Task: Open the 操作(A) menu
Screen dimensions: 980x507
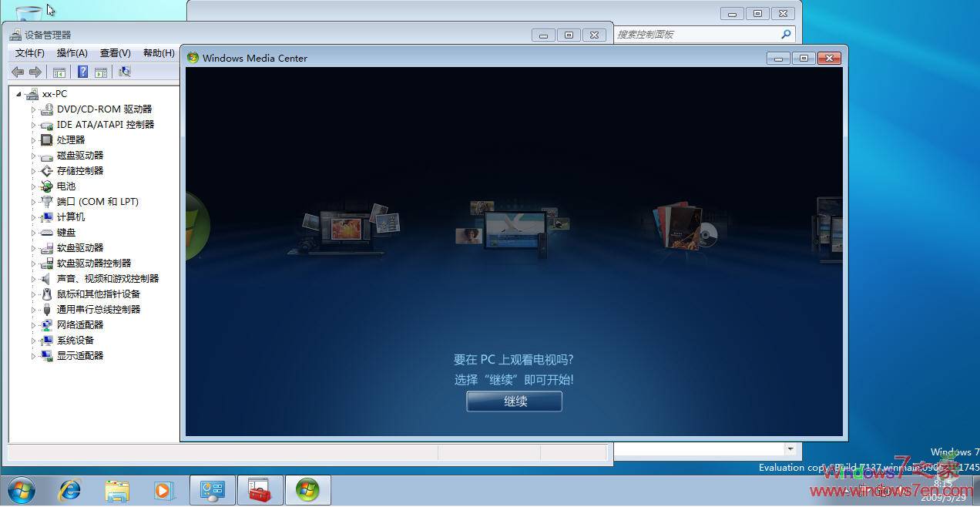Action: (x=72, y=52)
